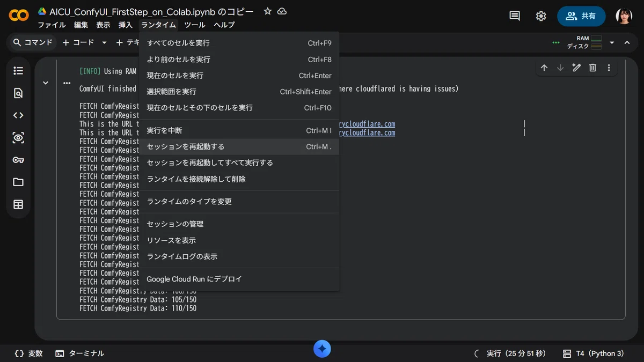Select すべてのセルを実行 menu entry
The height and width of the screenshot is (362, 644).
click(239, 43)
